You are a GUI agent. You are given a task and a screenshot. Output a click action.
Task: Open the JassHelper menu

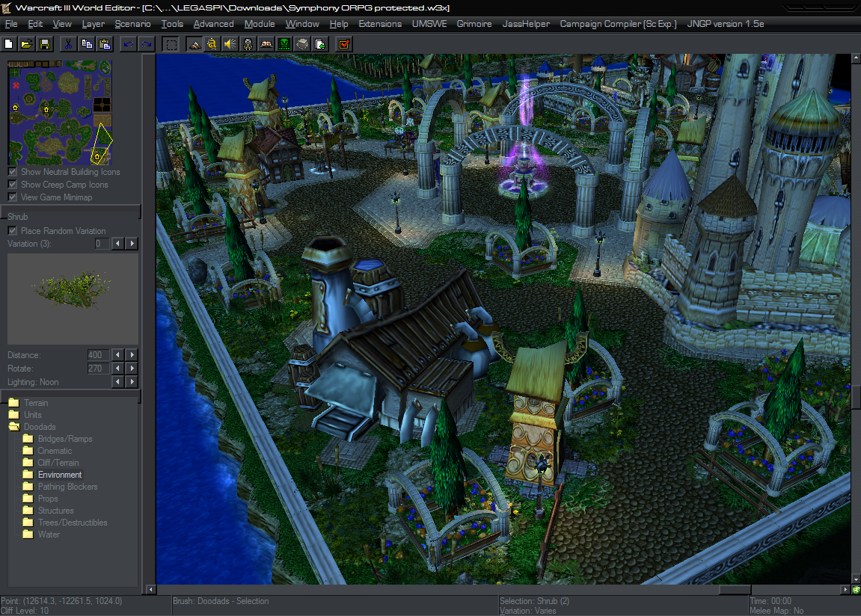526,24
